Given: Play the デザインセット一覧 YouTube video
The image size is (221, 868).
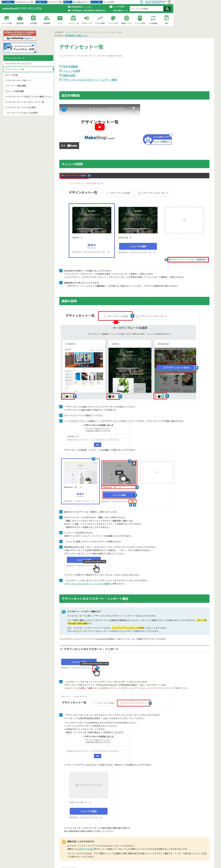Looking at the screenshot, I should point(100,127).
